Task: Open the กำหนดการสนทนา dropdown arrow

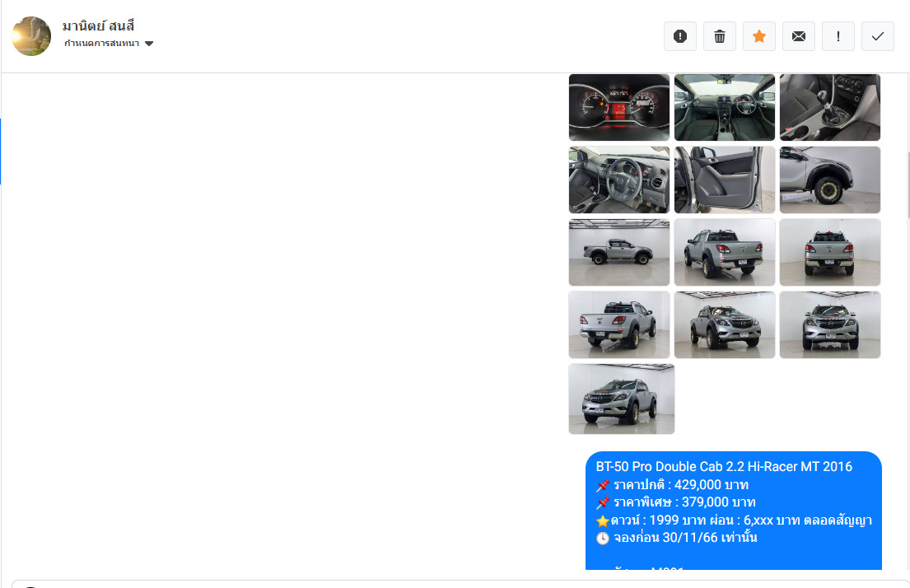Action: (149, 44)
